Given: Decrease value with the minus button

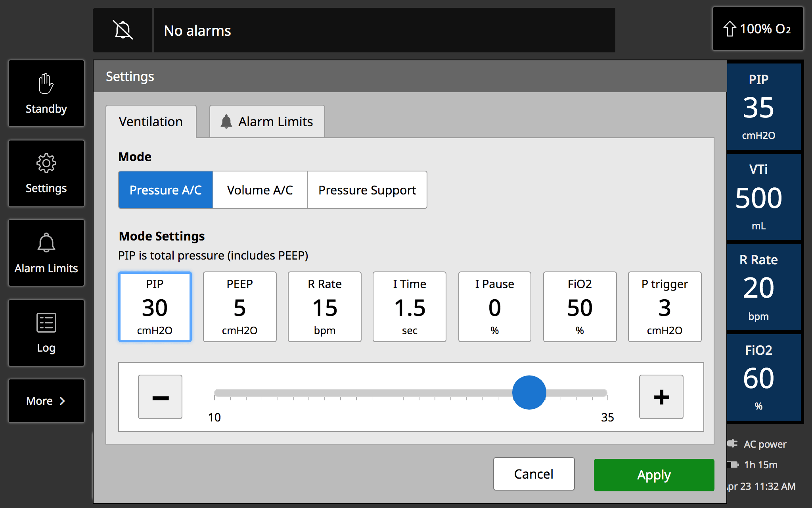Looking at the screenshot, I should coord(160,397).
